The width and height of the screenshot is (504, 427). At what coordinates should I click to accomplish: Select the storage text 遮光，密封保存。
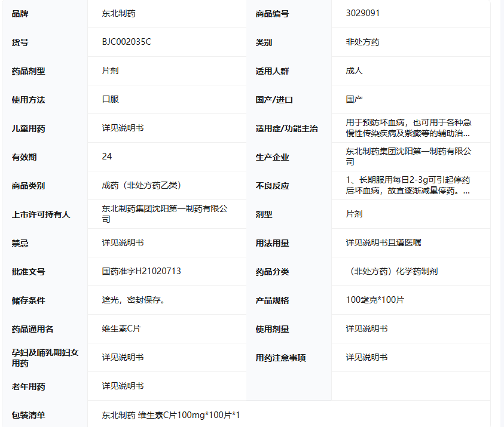pos(133,300)
